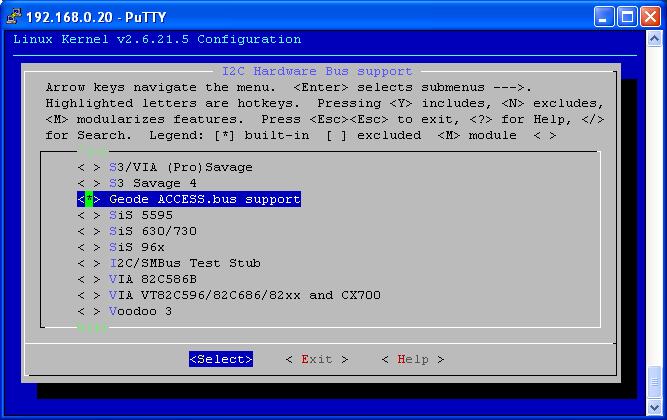Toggle the Voodoo 3 option marker

coord(89,311)
